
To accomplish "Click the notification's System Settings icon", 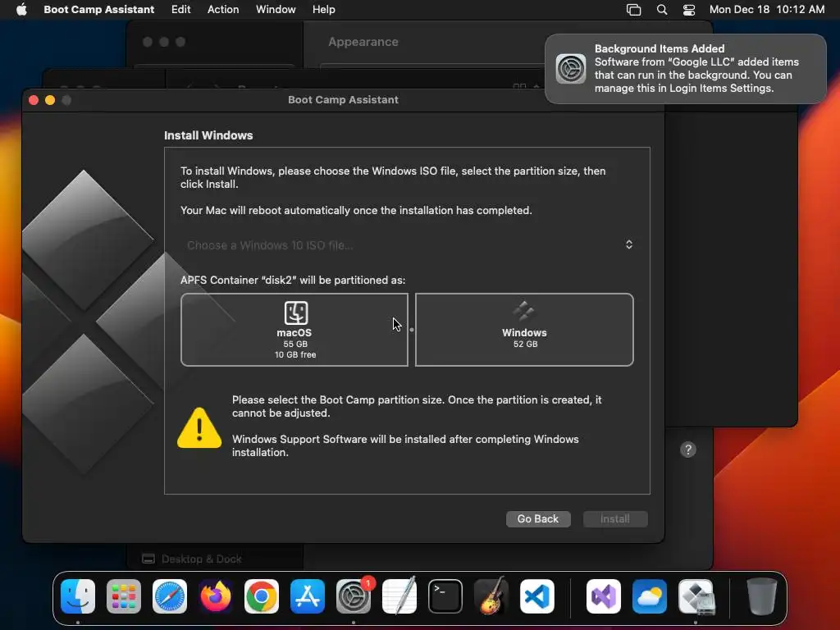I will coord(571,69).
